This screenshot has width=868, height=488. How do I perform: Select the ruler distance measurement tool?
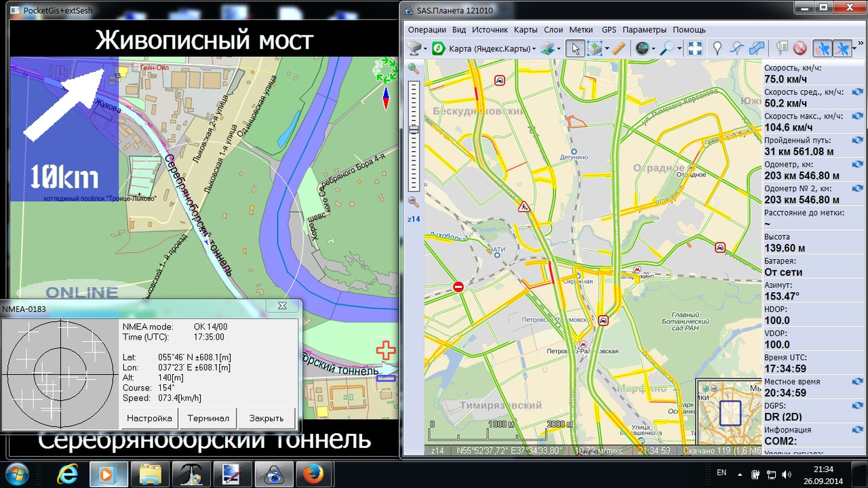[x=618, y=49]
